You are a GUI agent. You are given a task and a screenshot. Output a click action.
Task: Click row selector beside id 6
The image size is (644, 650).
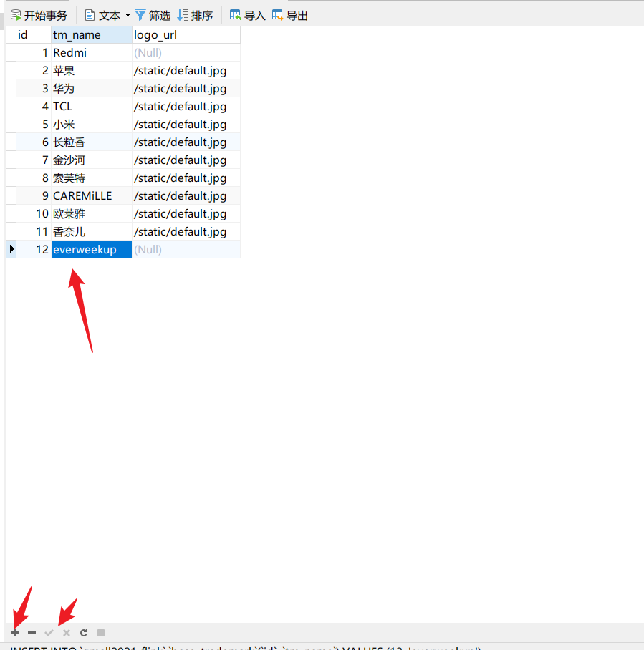pos(11,142)
